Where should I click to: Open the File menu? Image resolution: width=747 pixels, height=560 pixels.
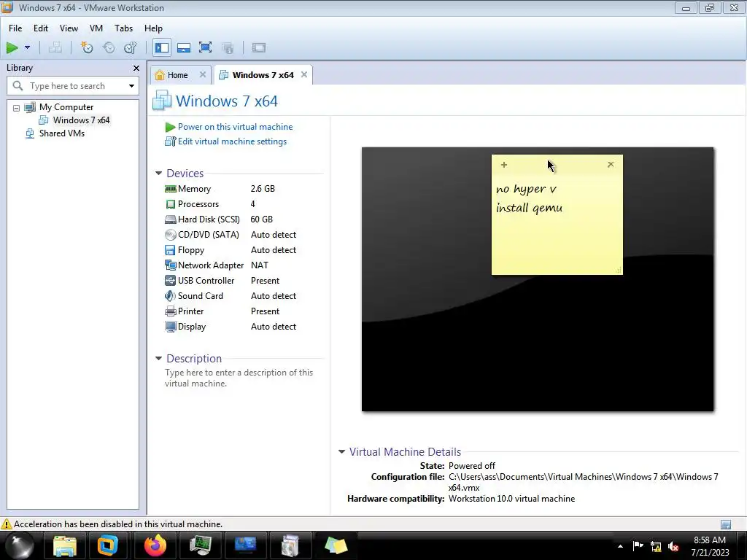(15, 28)
